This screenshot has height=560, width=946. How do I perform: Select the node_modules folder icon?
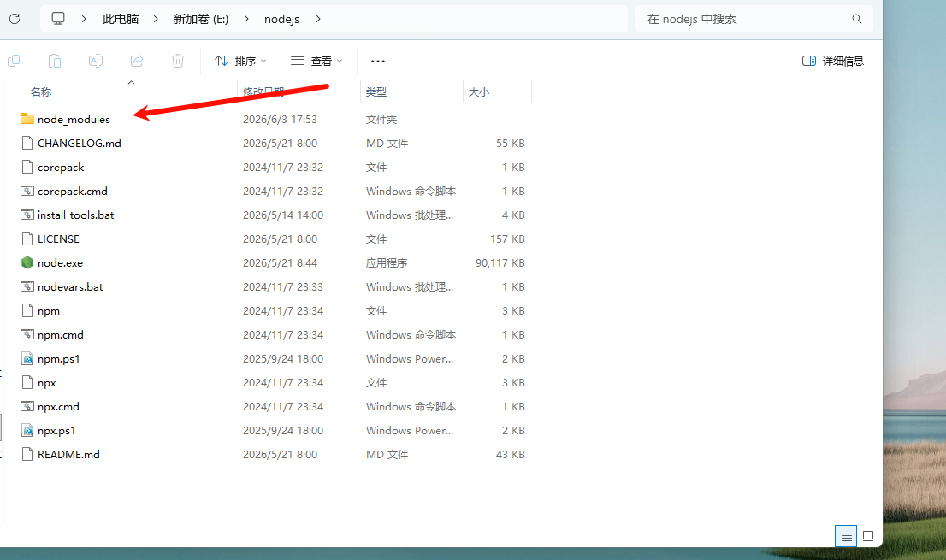coord(27,119)
